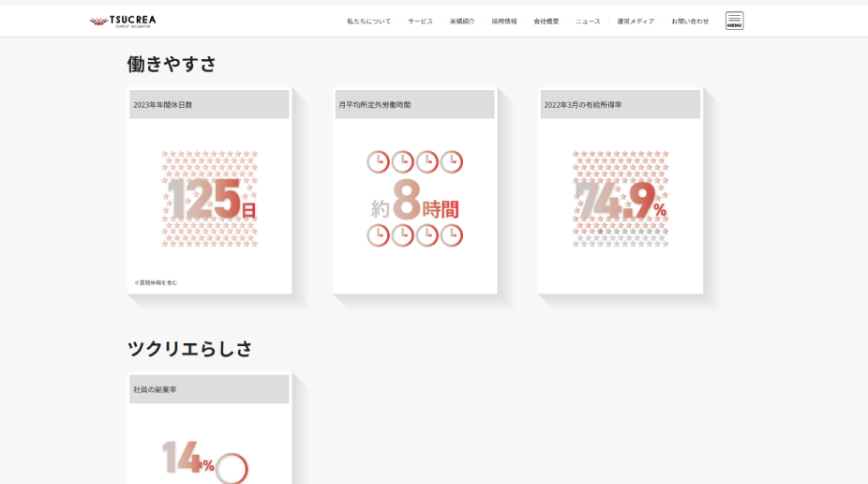Click the 14% circle graphic
The height and width of the screenshot is (484, 868).
232,468
